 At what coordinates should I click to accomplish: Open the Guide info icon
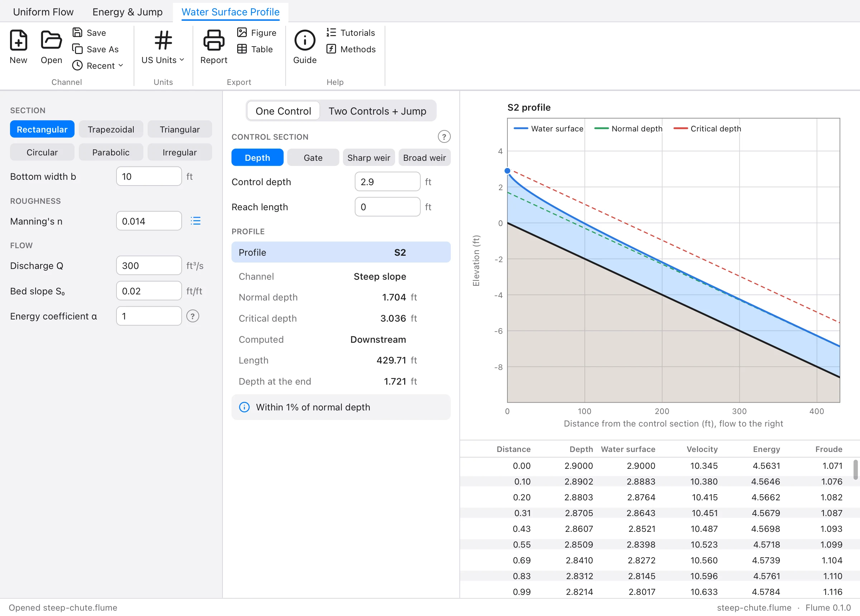(305, 40)
